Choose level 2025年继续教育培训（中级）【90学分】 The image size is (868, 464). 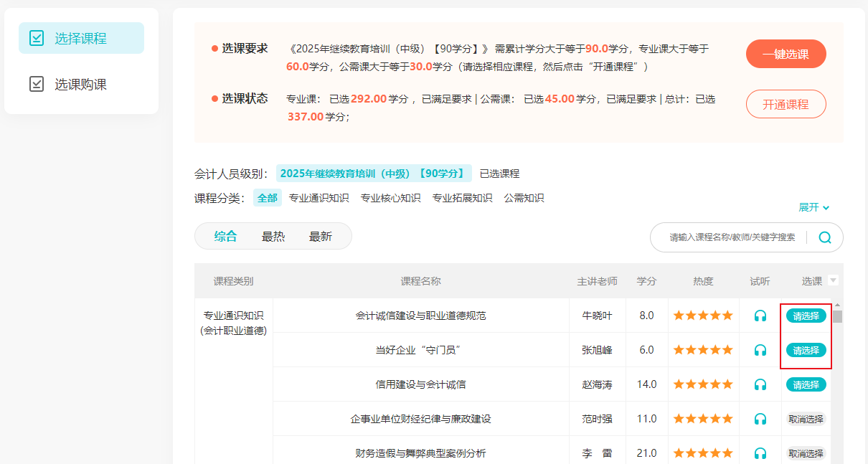[x=374, y=174]
